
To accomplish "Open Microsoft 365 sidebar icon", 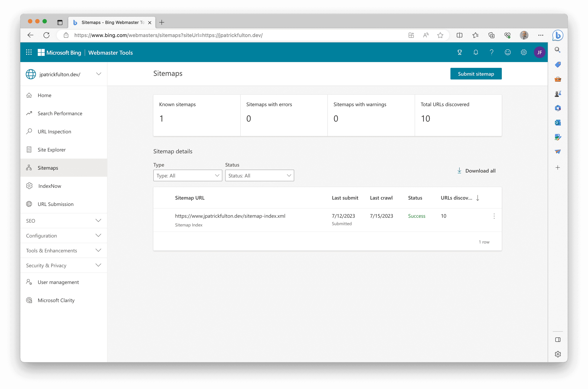I will point(558,108).
